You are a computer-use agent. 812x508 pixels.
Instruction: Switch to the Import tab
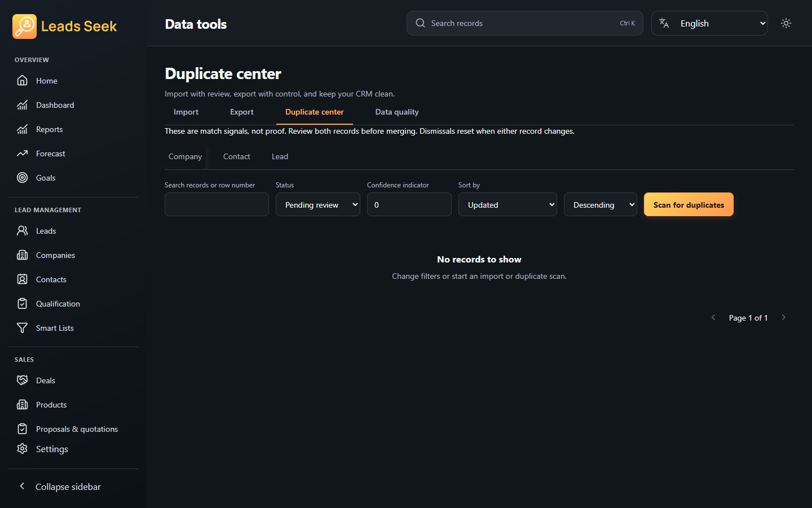186,112
